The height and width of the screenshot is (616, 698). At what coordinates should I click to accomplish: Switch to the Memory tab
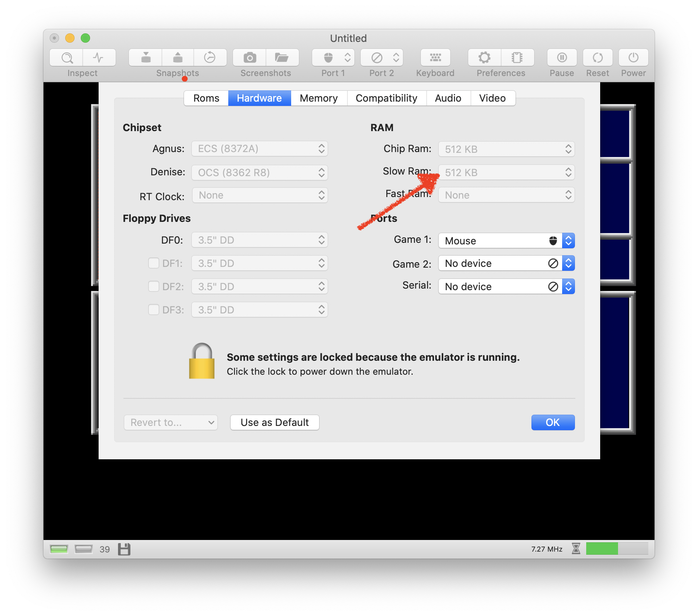click(x=319, y=98)
